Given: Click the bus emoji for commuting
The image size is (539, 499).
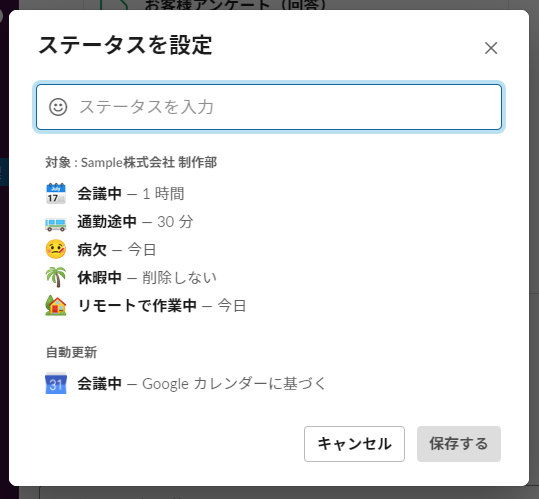Looking at the screenshot, I should click(56, 224).
